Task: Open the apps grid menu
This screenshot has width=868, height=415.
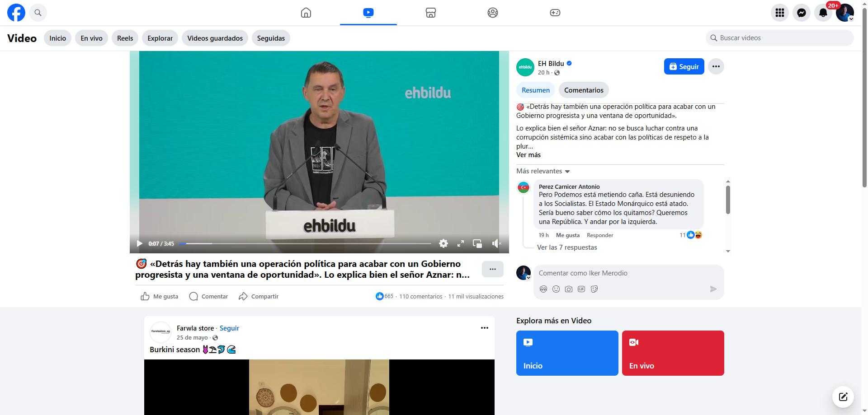Action: 780,13
